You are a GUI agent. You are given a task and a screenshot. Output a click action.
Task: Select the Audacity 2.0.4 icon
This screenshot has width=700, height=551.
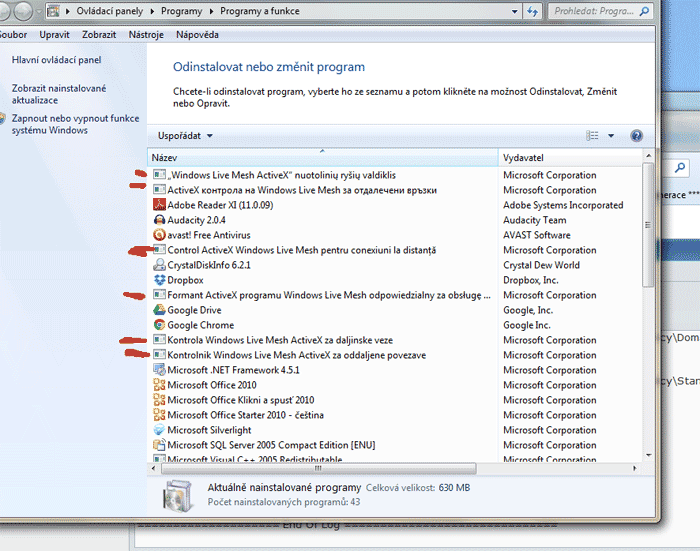[x=159, y=220]
